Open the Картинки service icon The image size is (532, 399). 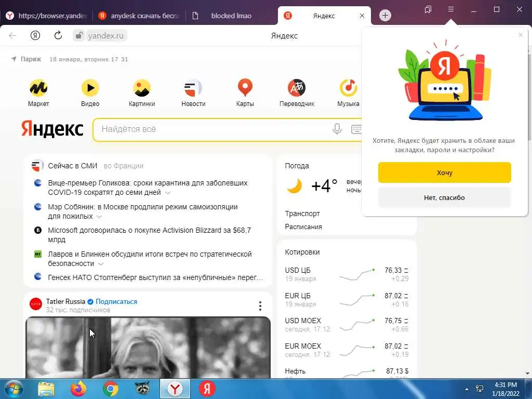[x=141, y=88]
